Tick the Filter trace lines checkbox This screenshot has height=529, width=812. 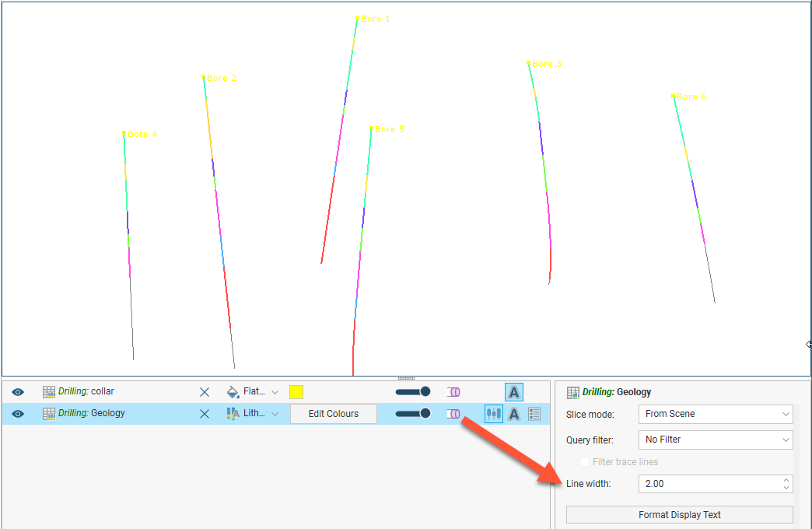[x=585, y=461]
